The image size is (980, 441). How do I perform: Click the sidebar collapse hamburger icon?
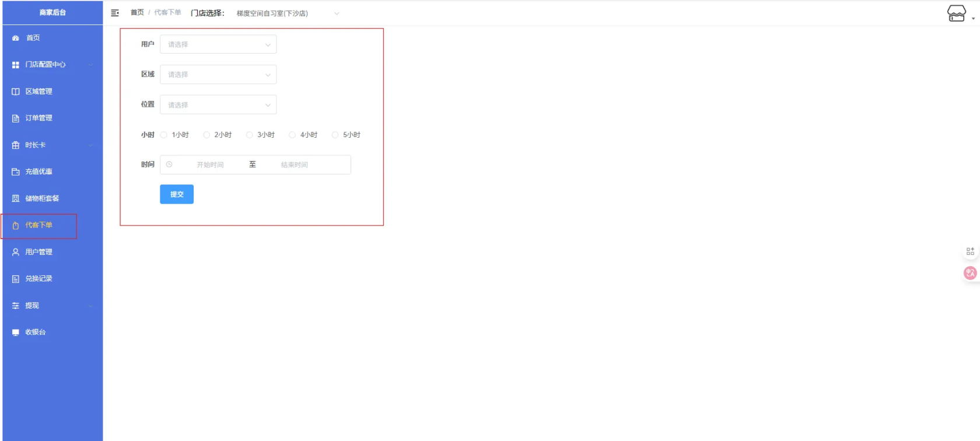pyautogui.click(x=115, y=13)
